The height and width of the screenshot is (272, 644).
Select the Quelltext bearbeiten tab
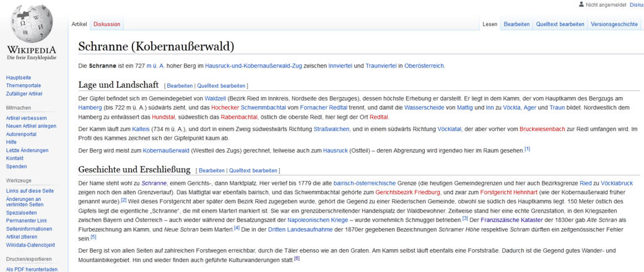[x=560, y=24]
